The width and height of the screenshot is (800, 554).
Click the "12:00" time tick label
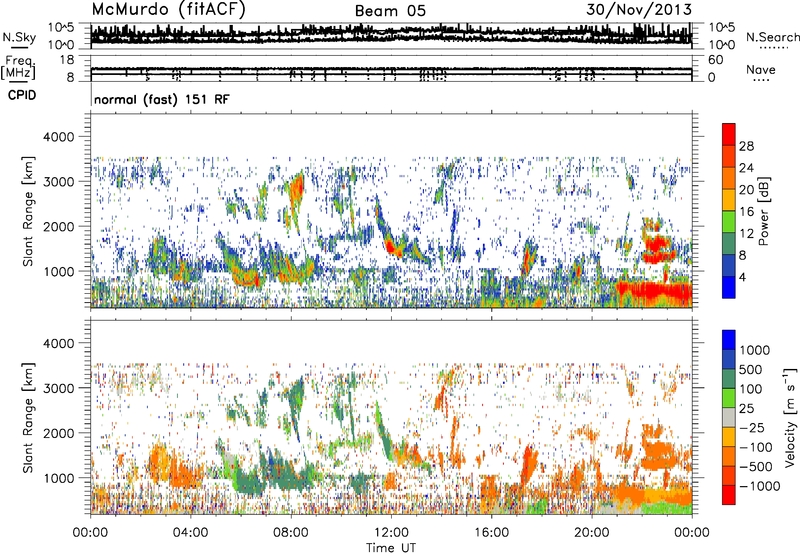391,533
